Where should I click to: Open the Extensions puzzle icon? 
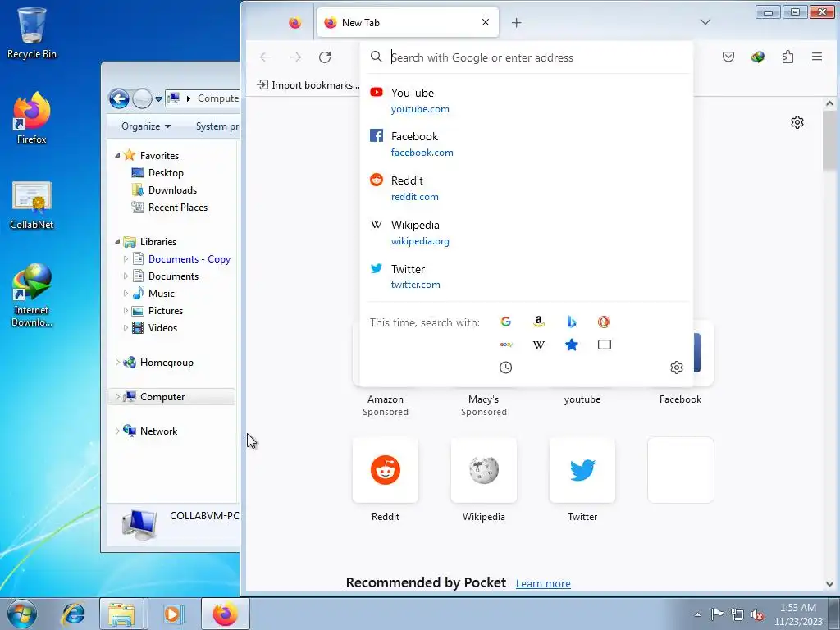pyautogui.click(x=787, y=57)
